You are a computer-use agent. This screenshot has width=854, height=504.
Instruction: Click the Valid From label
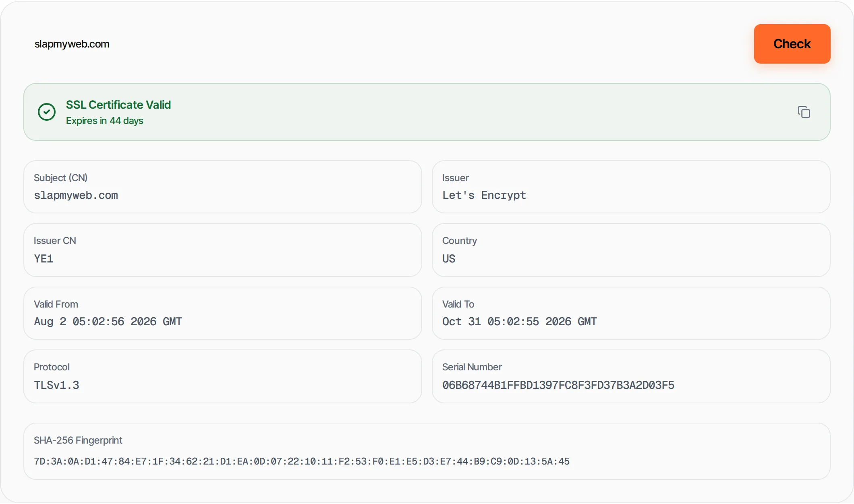(x=56, y=304)
